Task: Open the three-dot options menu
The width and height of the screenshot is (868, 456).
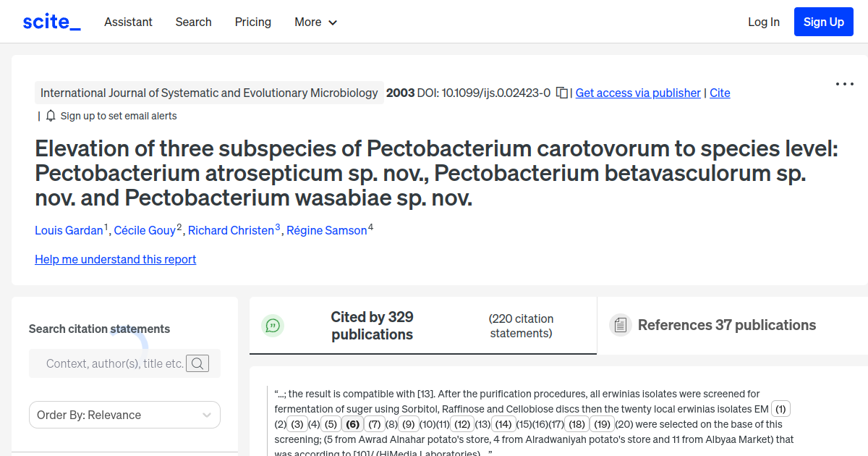Action: pos(844,84)
